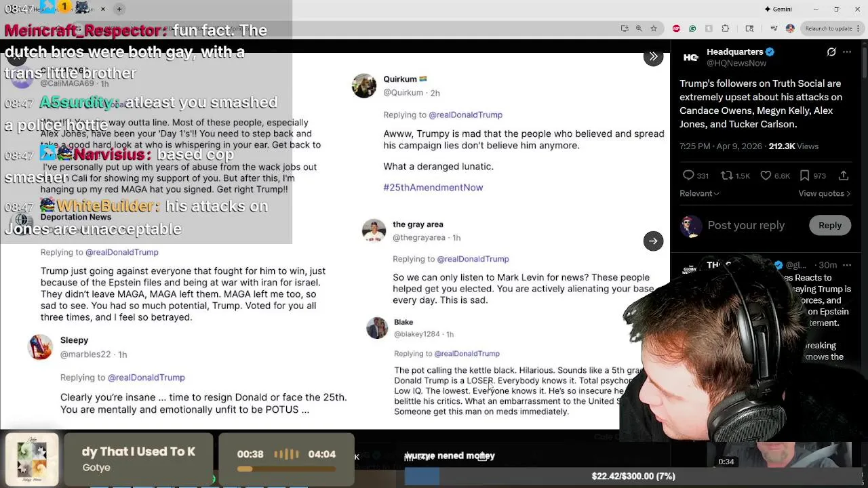The image size is (868, 488).
Task: Click the right panel scrollbar
Action: tap(864, 61)
